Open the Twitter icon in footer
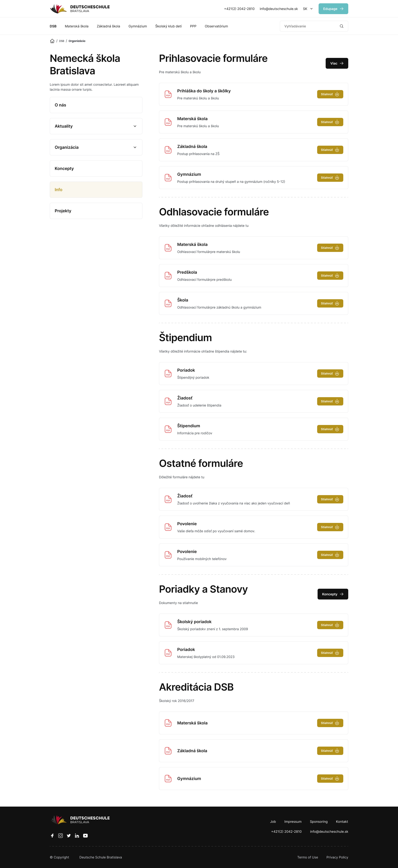This screenshot has height=868, width=398. 69,835
